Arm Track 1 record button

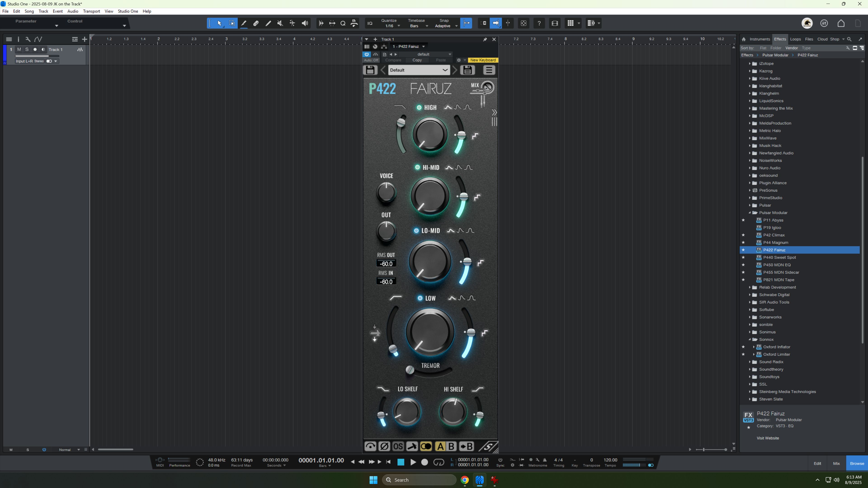35,49
